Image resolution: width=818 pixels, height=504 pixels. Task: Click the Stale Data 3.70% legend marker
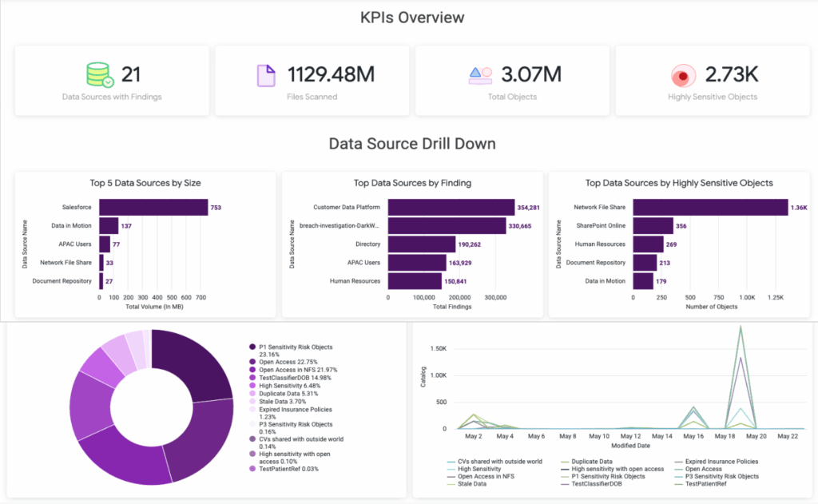coord(253,401)
